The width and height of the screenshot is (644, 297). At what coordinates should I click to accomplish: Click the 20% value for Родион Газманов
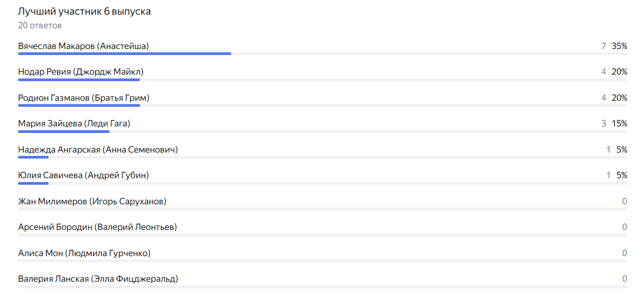pyautogui.click(x=619, y=98)
